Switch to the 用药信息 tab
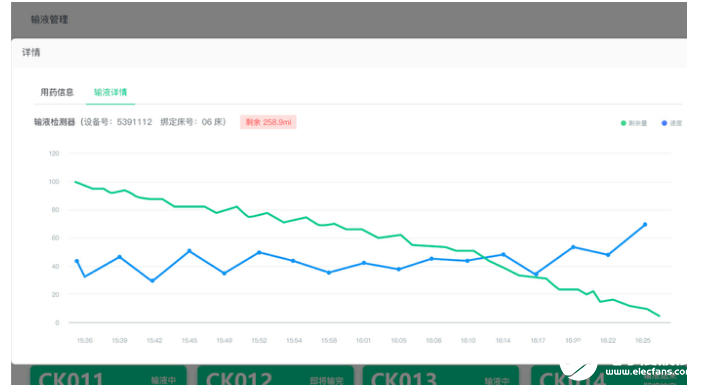The height and width of the screenshot is (387, 704). pyautogui.click(x=57, y=92)
